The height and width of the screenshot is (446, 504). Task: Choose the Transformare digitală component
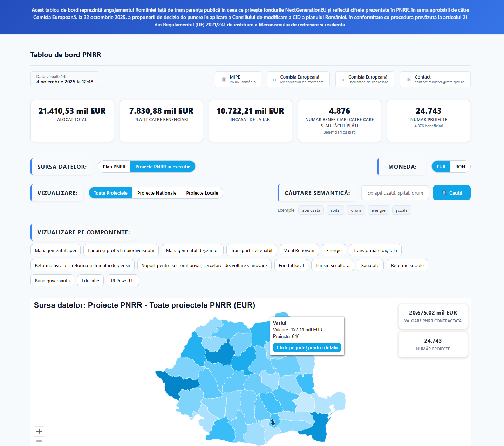pyautogui.click(x=375, y=250)
